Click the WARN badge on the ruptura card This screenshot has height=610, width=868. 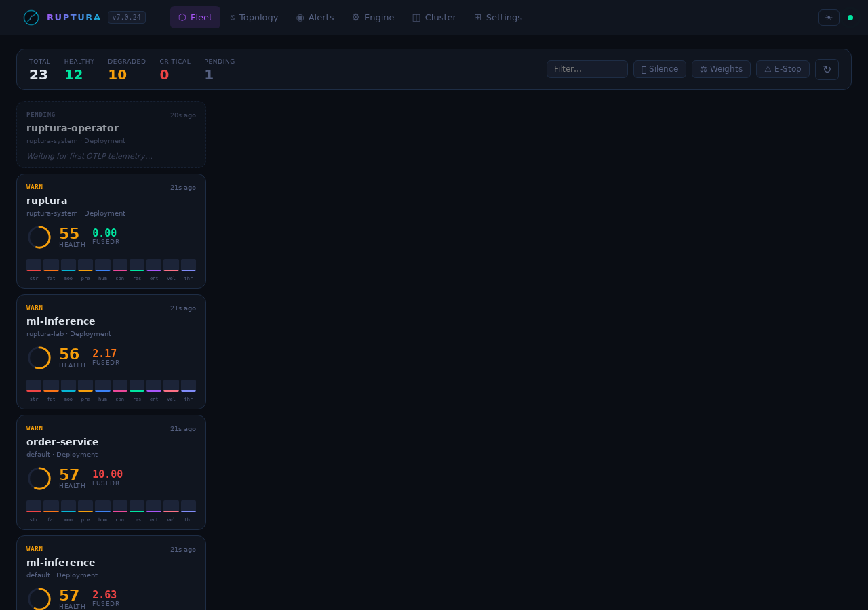point(35,187)
